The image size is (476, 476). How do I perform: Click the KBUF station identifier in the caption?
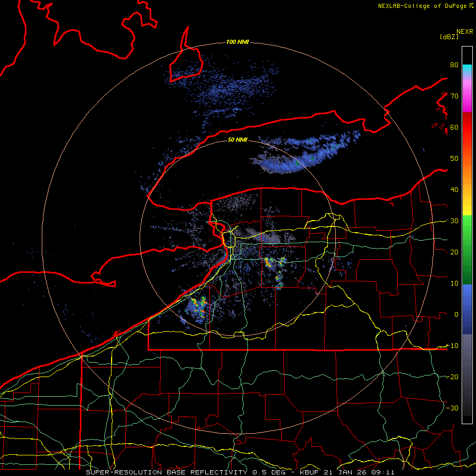pos(309,472)
